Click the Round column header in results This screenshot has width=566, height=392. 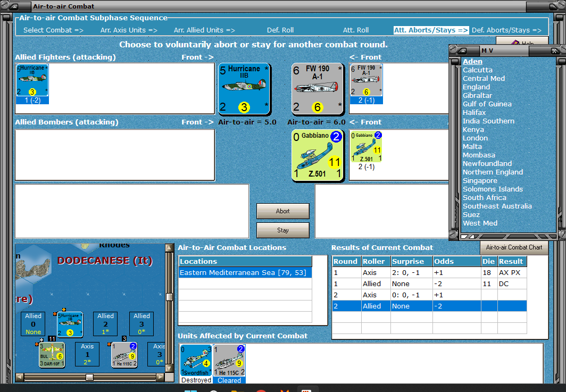(x=346, y=261)
